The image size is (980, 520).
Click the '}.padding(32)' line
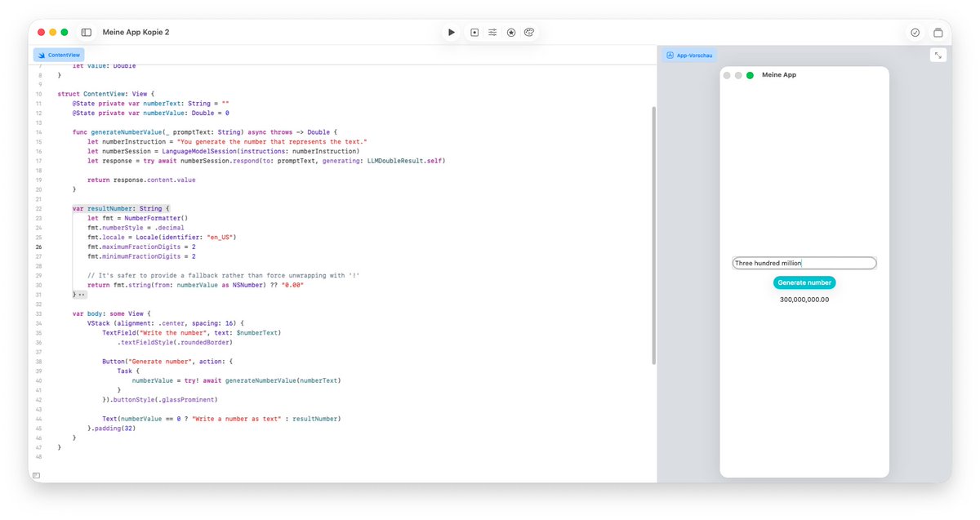(111, 428)
